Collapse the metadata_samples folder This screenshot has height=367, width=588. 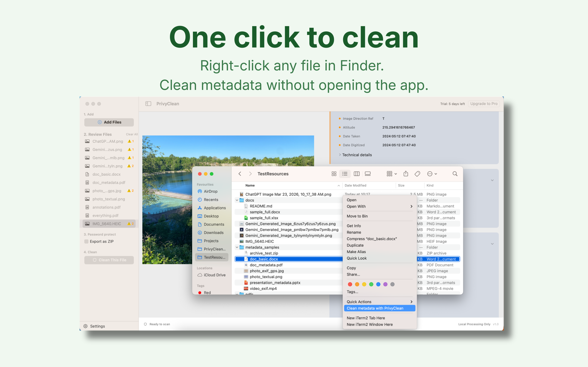[x=237, y=247]
